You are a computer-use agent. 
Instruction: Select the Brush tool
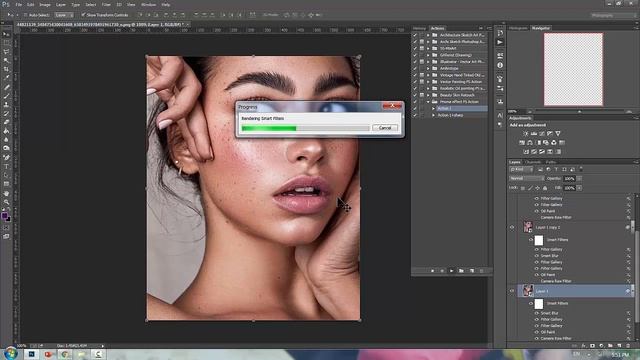(x=6, y=96)
